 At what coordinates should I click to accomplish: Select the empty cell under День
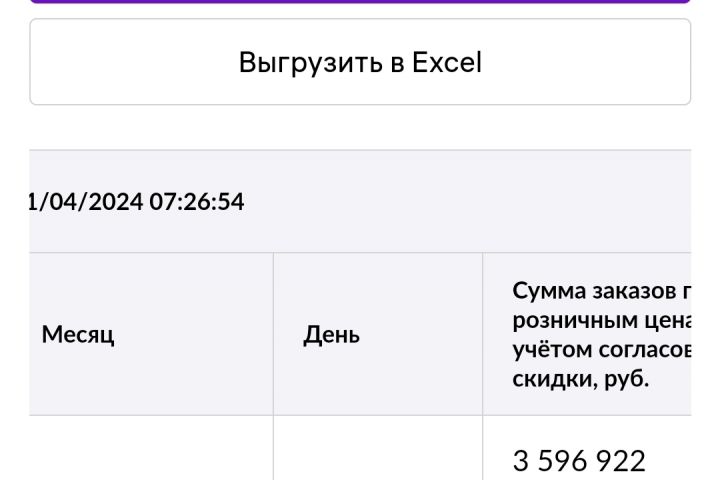coord(377,450)
